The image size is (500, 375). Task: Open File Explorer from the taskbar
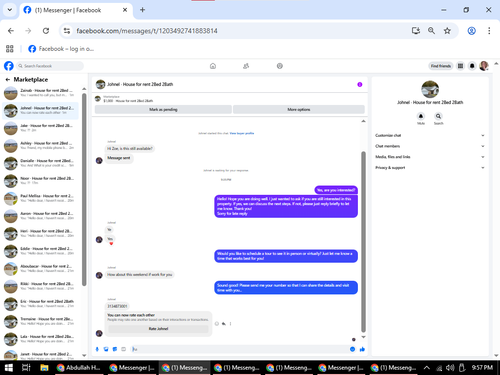click(x=44, y=368)
